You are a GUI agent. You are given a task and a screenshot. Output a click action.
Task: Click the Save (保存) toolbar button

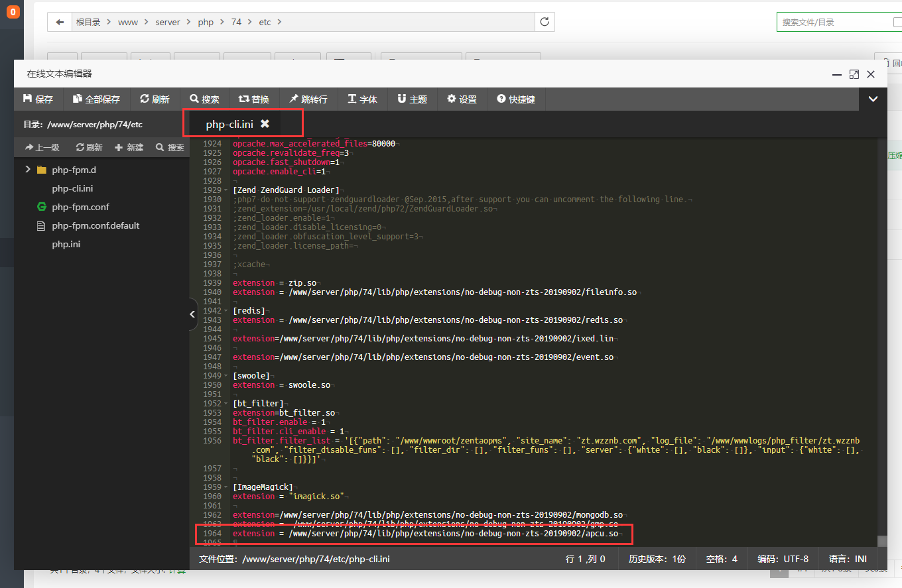pos(38,99)
